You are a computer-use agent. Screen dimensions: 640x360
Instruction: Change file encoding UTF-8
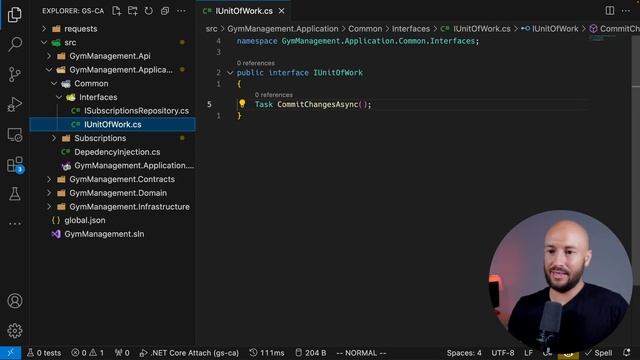click(x=502, y=353)
